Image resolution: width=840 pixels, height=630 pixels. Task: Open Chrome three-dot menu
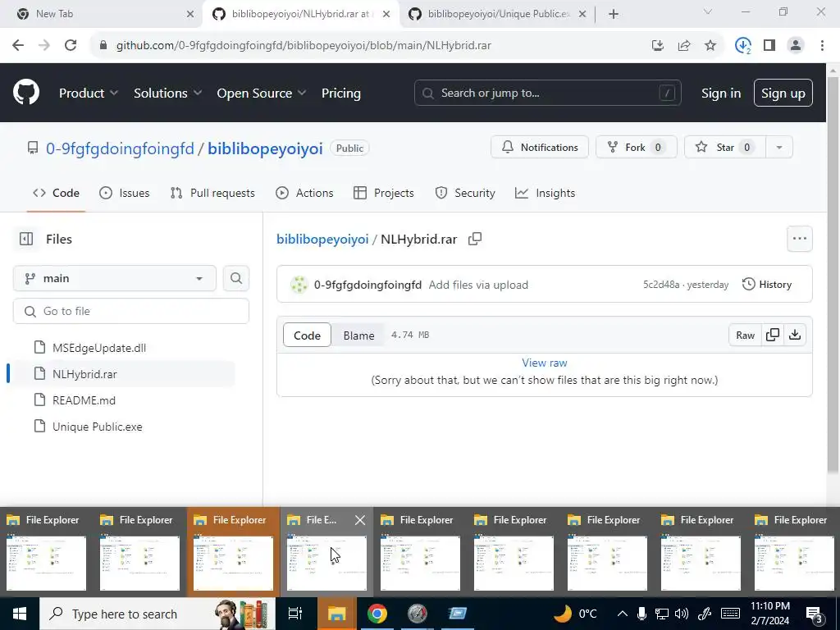822,46
